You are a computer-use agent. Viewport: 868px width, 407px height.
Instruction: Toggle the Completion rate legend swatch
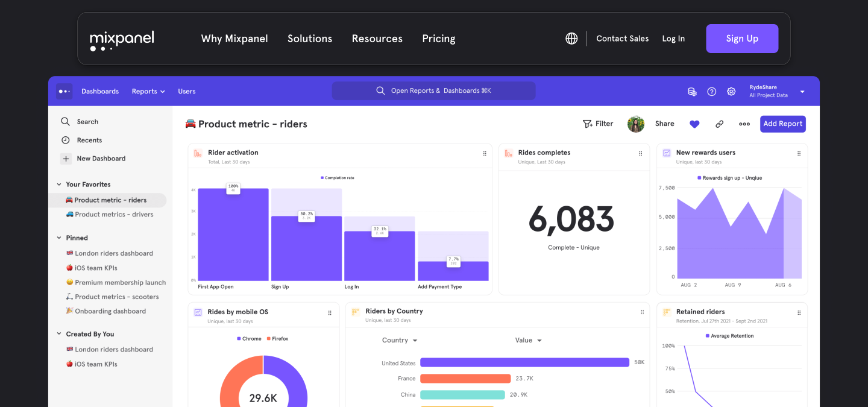coord(322,178)
